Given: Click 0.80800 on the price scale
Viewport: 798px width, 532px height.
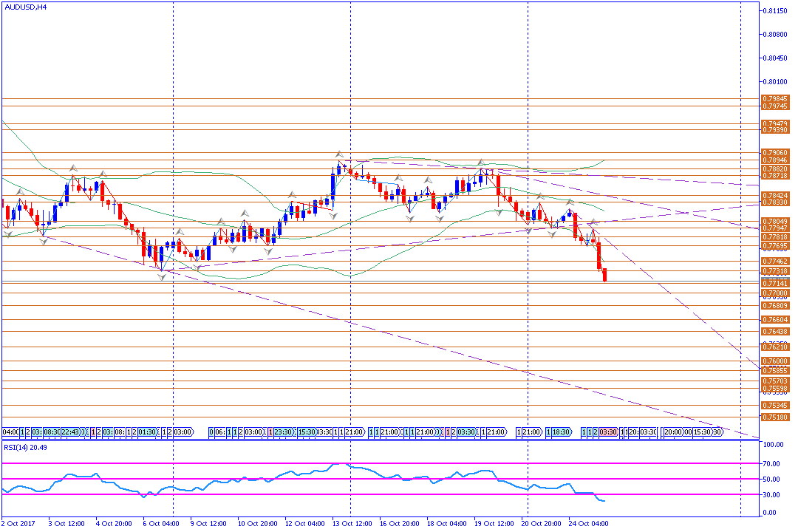Looking at the screenshot, I should 775,35.
